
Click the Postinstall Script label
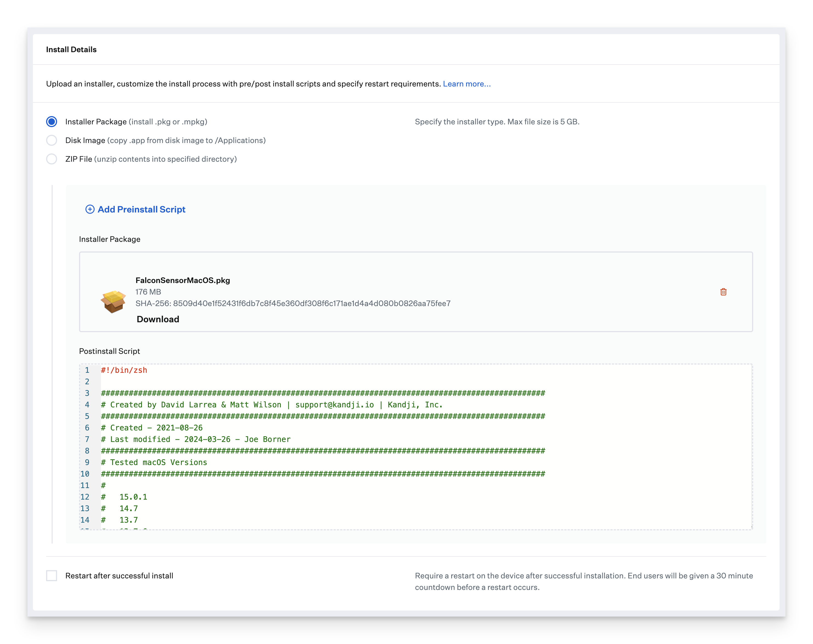pos(110,351)
